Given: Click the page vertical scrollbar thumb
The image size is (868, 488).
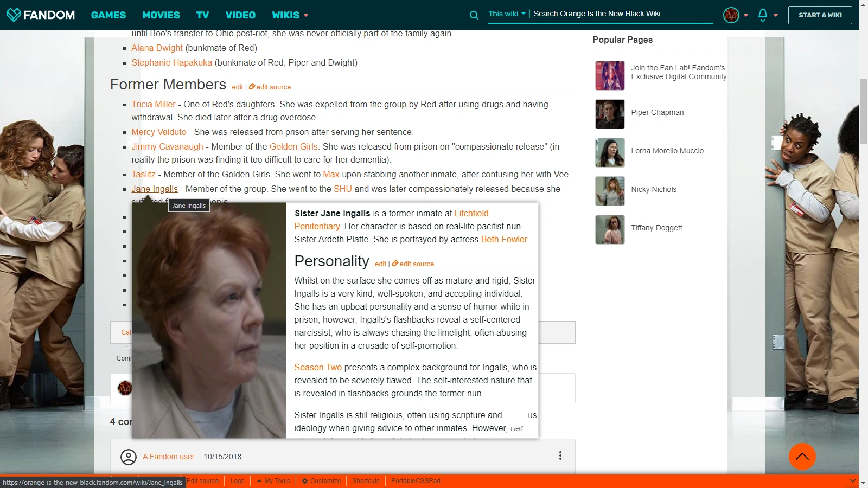Looking at the screenshot, I should (x=863, y=111).
